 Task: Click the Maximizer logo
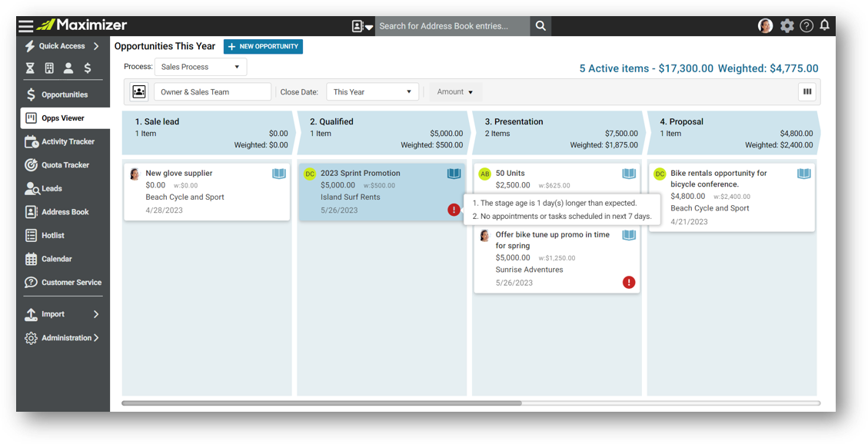82,25
